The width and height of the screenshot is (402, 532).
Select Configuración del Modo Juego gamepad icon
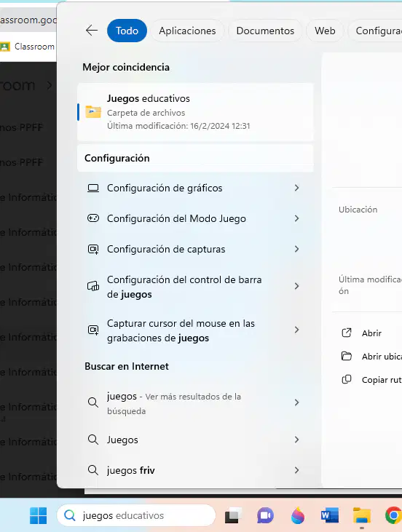coord(93,218)
